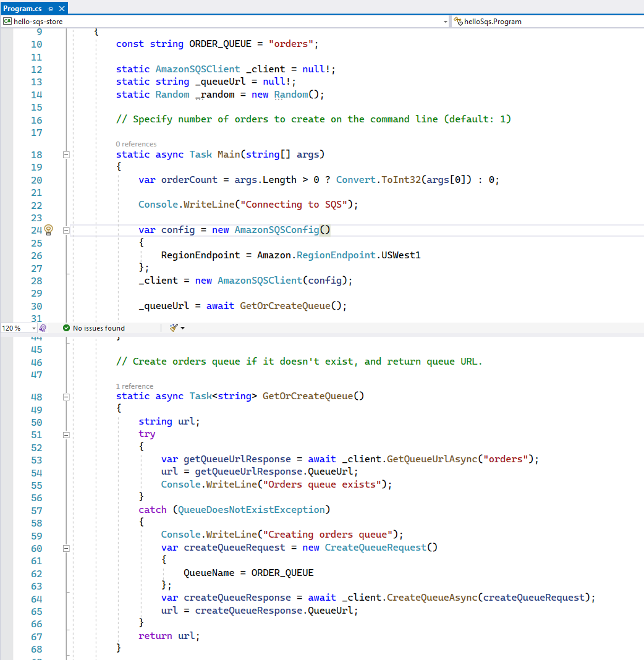The height and width of the screenshot is (660, 644).
Task: Open code cleanup profile dropdown arrow
Action: coord(183,328)
